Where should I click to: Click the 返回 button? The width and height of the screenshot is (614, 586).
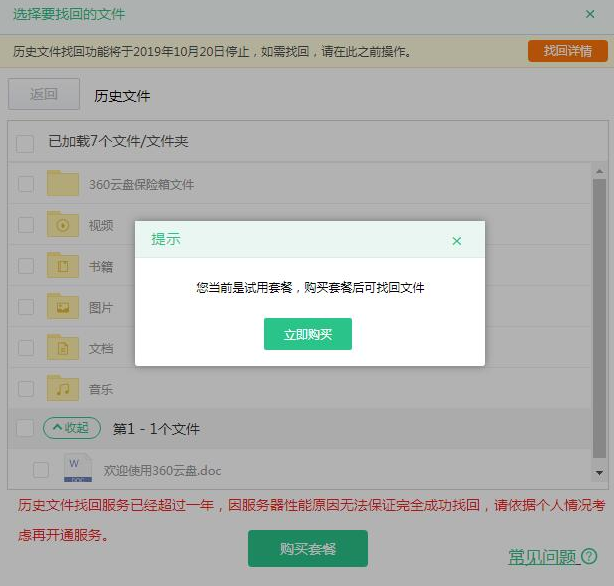pyautogui.click(x=44, y=94)
